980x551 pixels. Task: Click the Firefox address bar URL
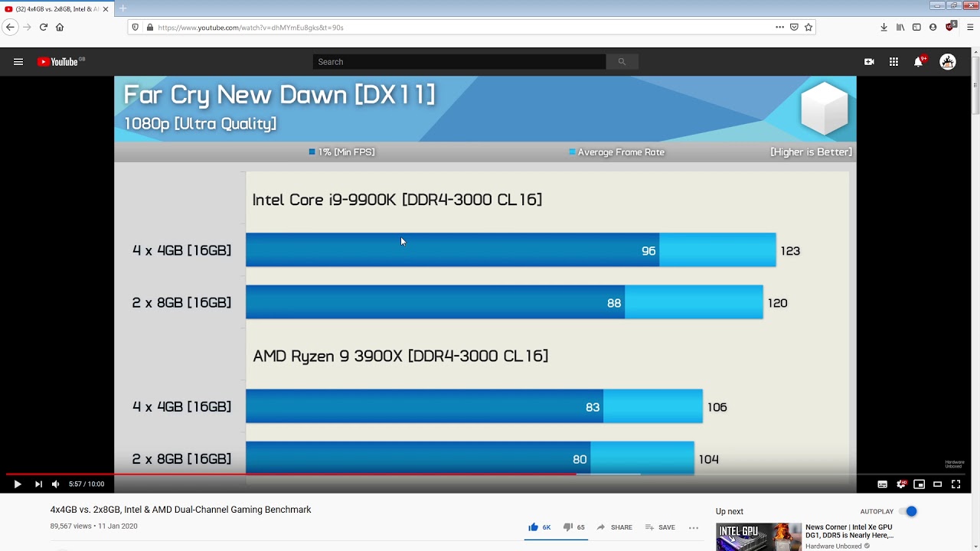[250, 27]
